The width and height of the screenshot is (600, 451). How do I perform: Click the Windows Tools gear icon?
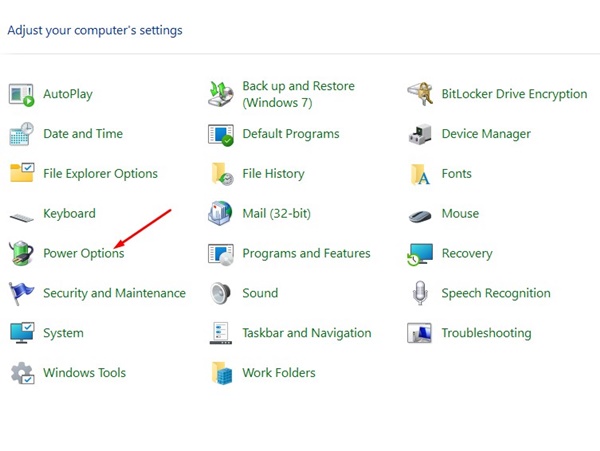tap(22, 373)
